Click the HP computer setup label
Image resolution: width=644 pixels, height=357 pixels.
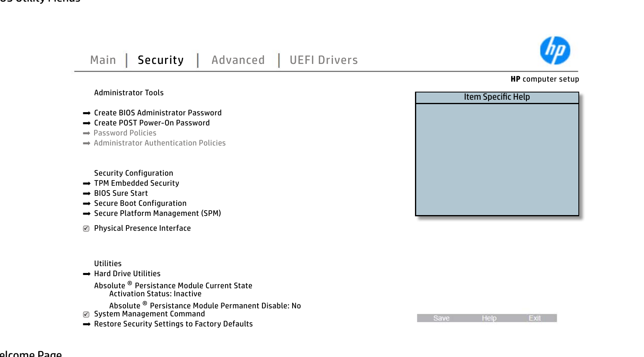point(545,79)
